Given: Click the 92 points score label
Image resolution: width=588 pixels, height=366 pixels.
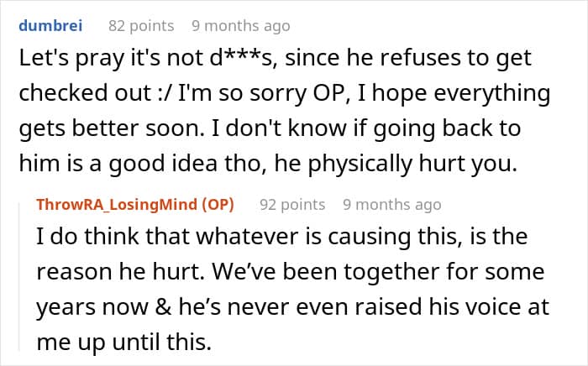Looking at the screenshot, I should (292, 205).
